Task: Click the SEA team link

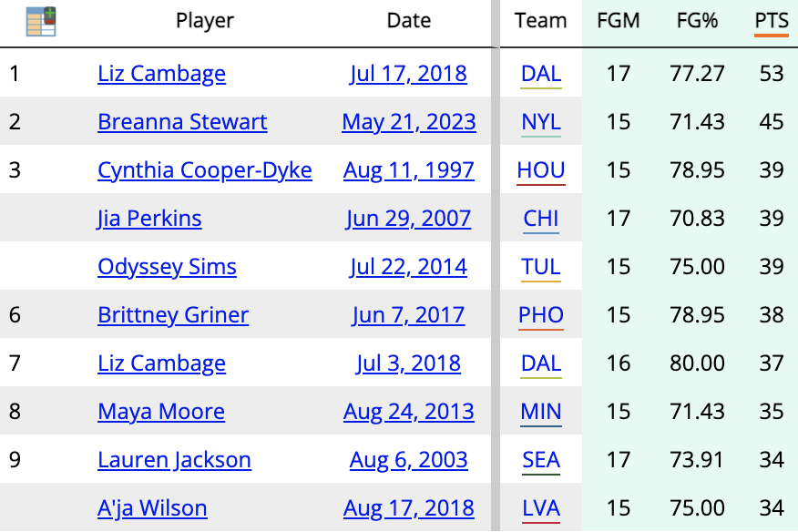Action: click(x=541, y=460)
